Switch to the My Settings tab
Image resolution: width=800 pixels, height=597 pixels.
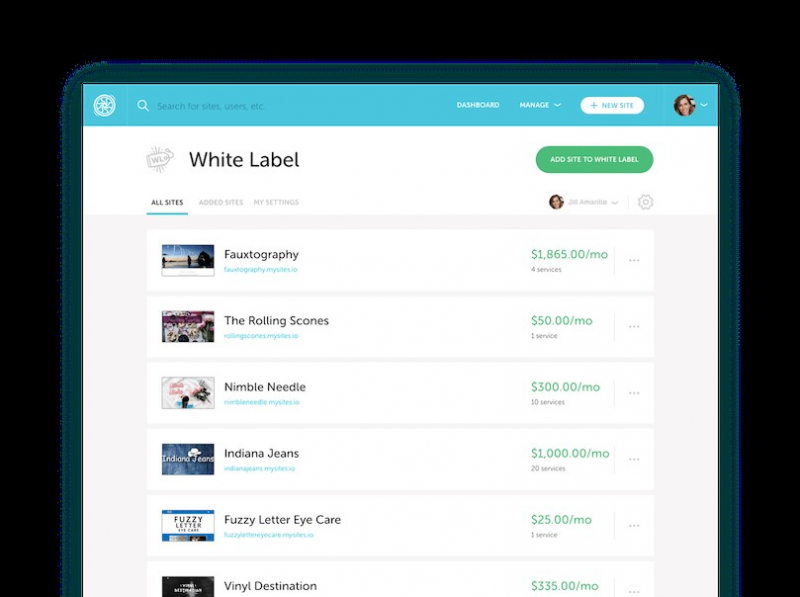click(276, 203)
